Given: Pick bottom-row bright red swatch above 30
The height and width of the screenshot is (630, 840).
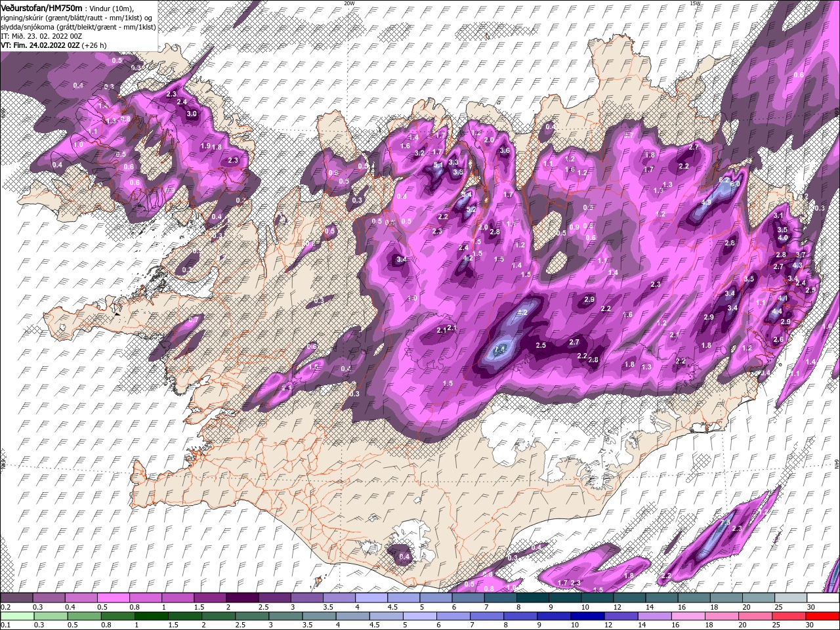Looking at the screenshot, I should tap(824, 616).
